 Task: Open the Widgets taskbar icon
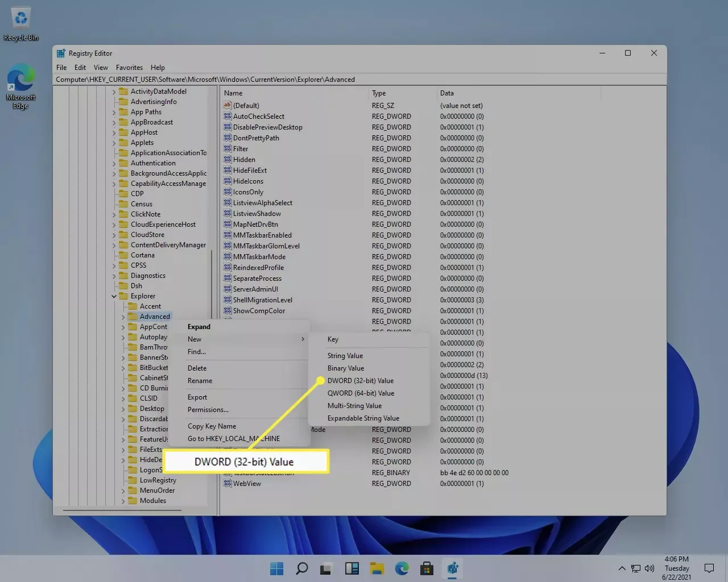tap(352, 568)
